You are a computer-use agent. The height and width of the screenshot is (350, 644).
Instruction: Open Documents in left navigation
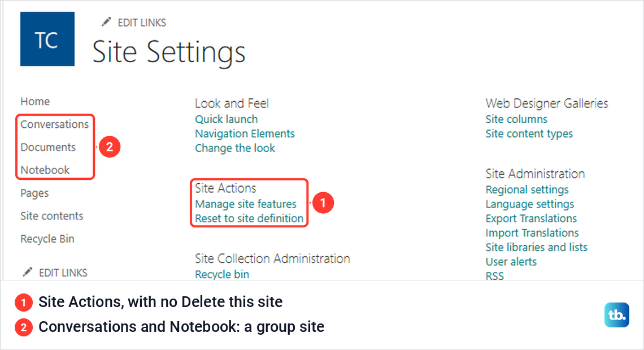(48, 147)
